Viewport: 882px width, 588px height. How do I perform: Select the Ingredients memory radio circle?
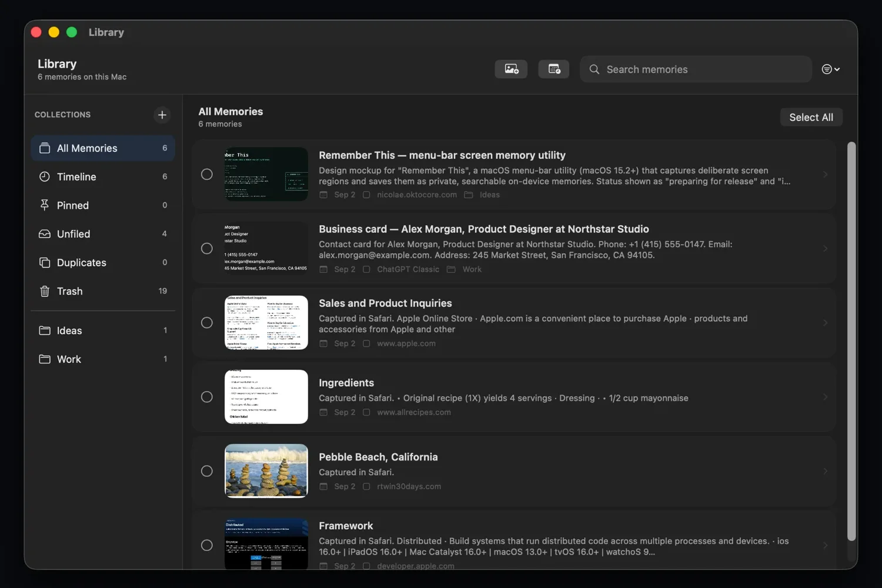[207, 397]
